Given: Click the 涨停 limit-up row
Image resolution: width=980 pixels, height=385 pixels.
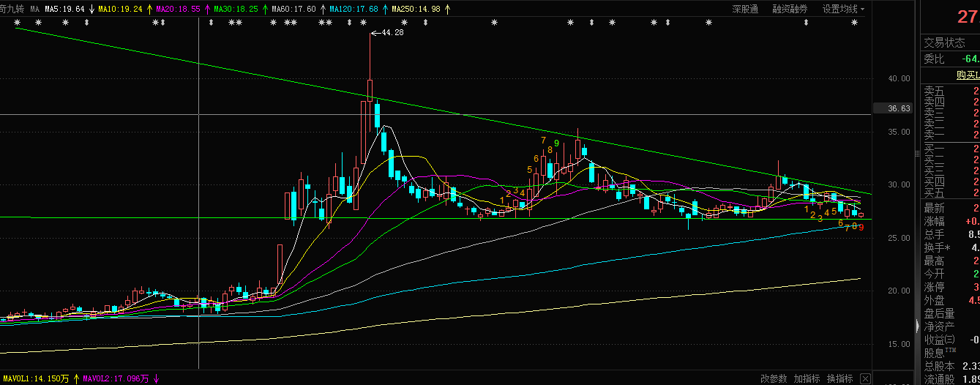Looking at the screenshot, I should (x=950, y=287).
